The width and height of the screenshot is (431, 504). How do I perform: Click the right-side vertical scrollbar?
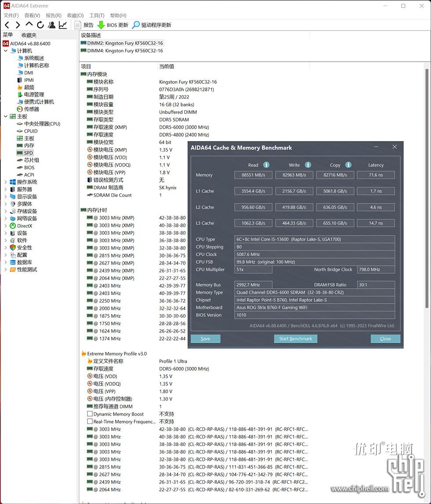427,188
